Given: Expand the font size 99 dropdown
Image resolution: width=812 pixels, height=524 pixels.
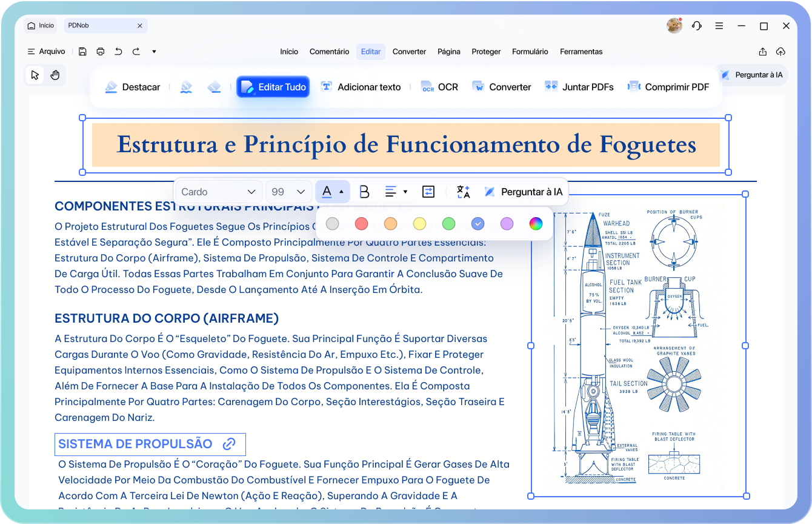Looking at the screenshot, I should click(x=288, y=192).
